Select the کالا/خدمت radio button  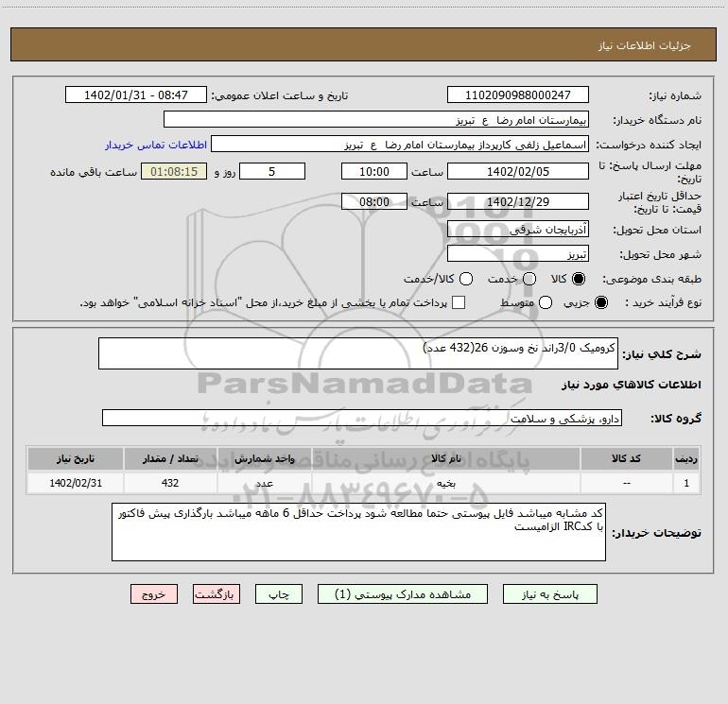click(466, 279)
